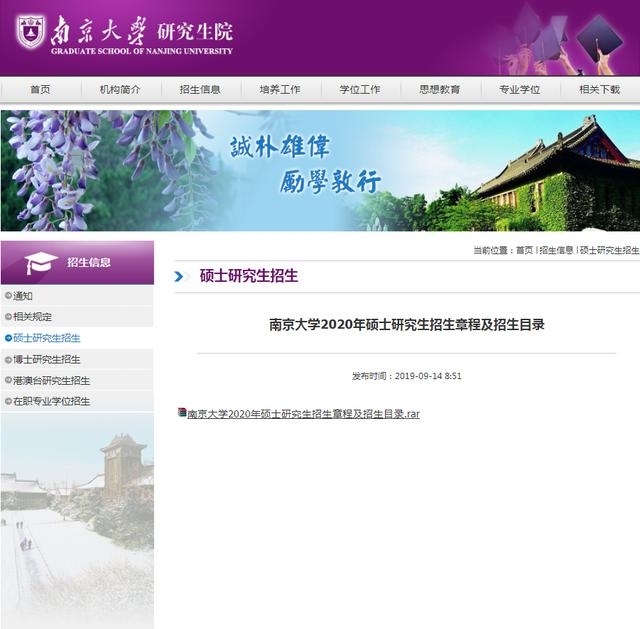Click the 硕士研究生招生 section heading
The image size is (640, 629).
[249, 276]
